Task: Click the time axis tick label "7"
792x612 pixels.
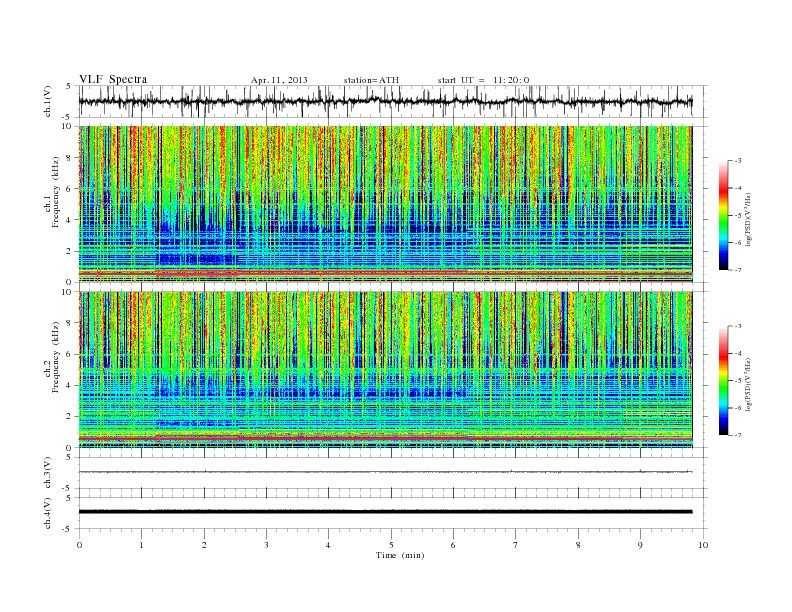Action: tap(516, 545)
